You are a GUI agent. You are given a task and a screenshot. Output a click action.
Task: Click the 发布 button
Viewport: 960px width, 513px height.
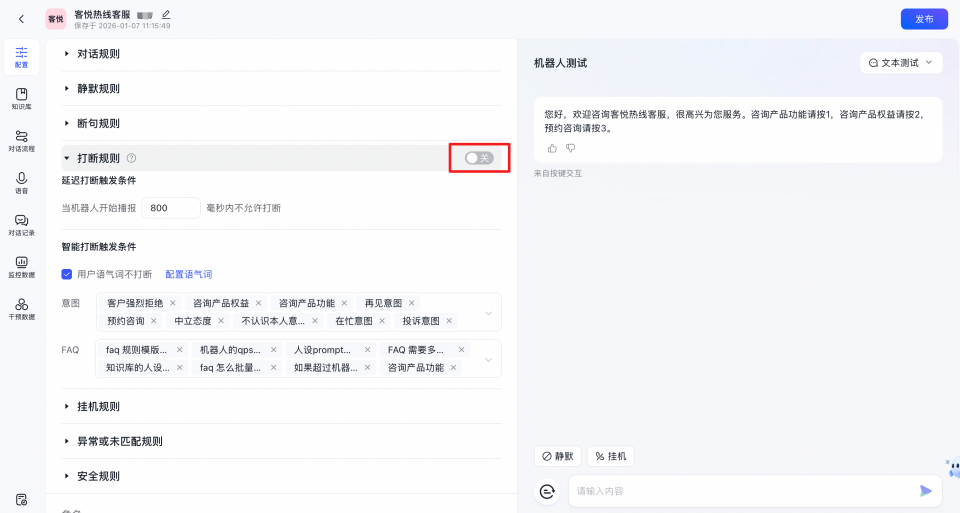coord(923,19)
